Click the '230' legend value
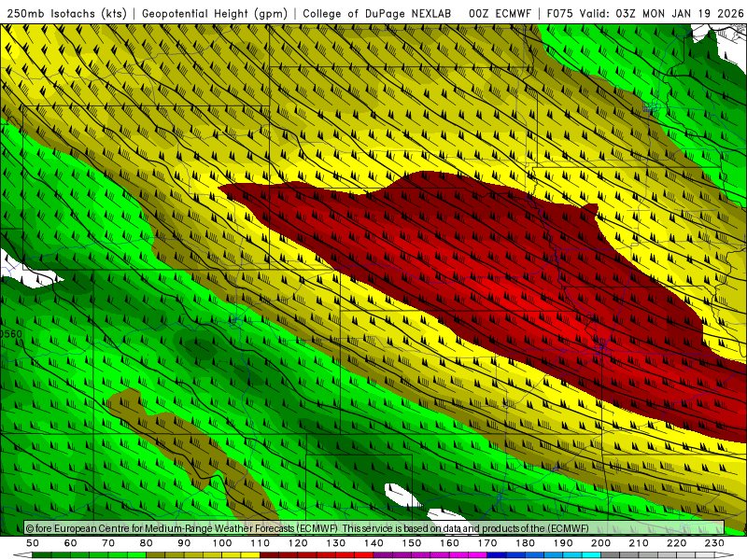This screenshot has height=560, width=747. pyautogui.click(x=714, y=543)
